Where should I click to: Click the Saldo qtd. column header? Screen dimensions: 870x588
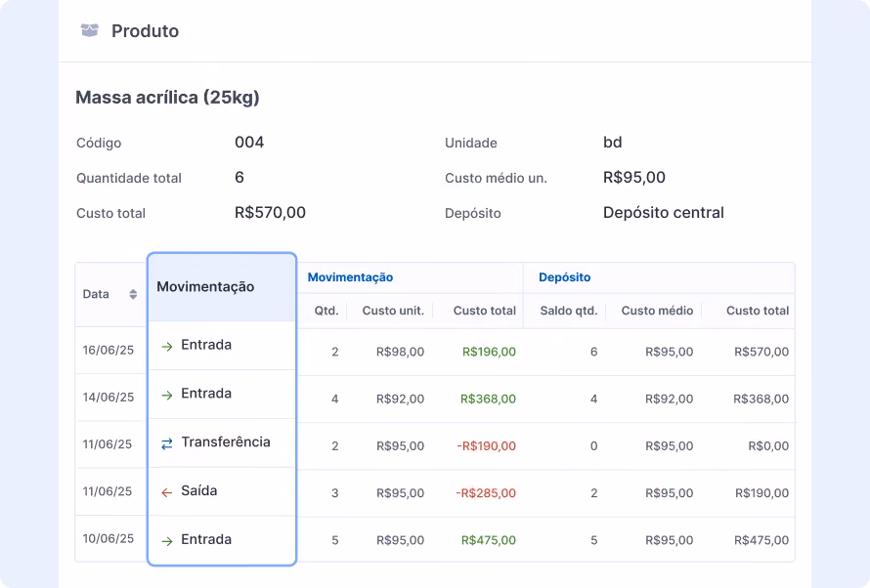pos(569,311)
